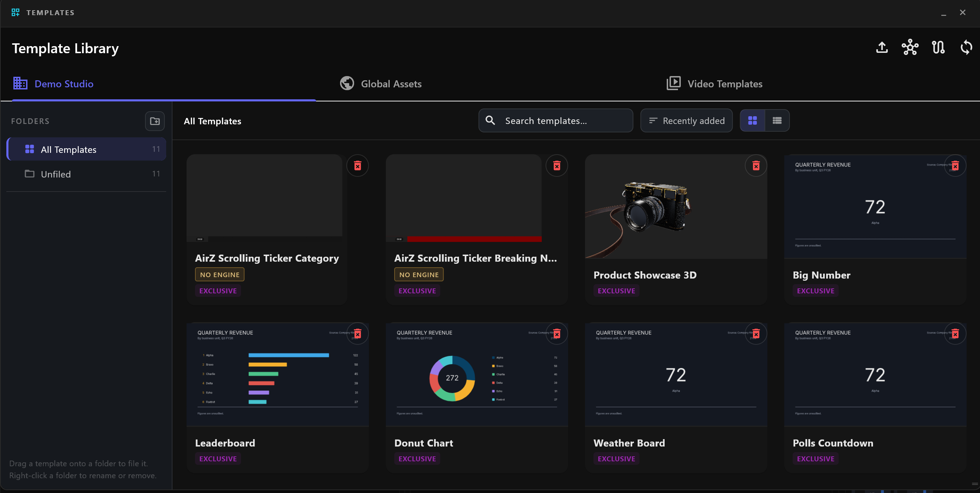
Task: Click the Templates app icon in title bar
Action: 15,13
